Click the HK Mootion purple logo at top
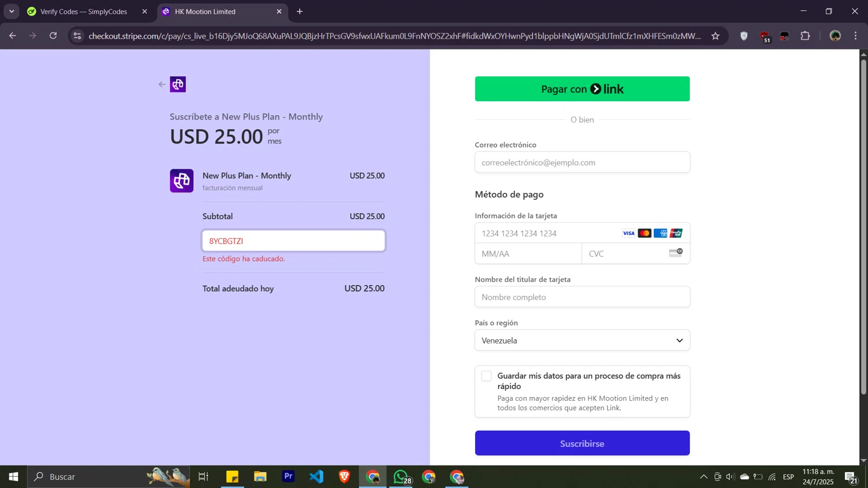 (178, 84)
